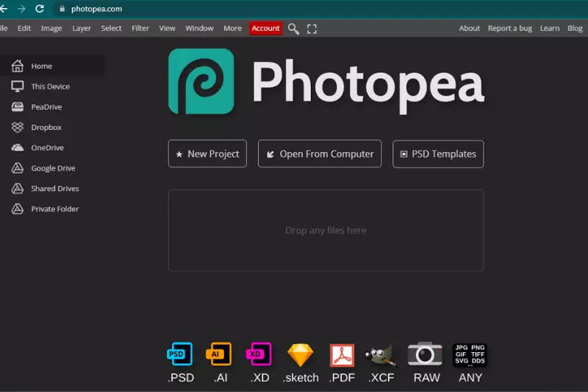The height and width of the screenshot is (392, 588).
Task: Click the Private Folder triangle icon
Action: pos(17,209)
